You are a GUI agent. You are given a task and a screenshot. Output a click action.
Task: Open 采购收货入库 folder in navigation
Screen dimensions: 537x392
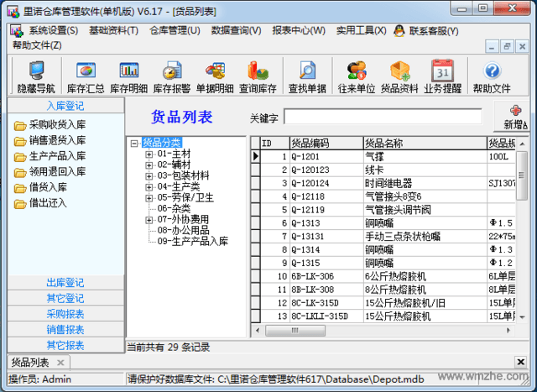pos(50,125)
